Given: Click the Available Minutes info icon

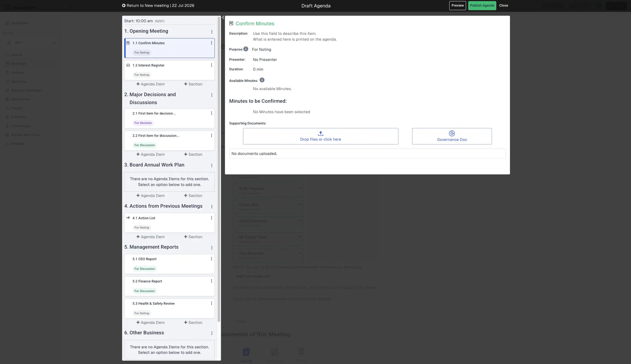Looking at the screenshot, I should click(262, 80).
